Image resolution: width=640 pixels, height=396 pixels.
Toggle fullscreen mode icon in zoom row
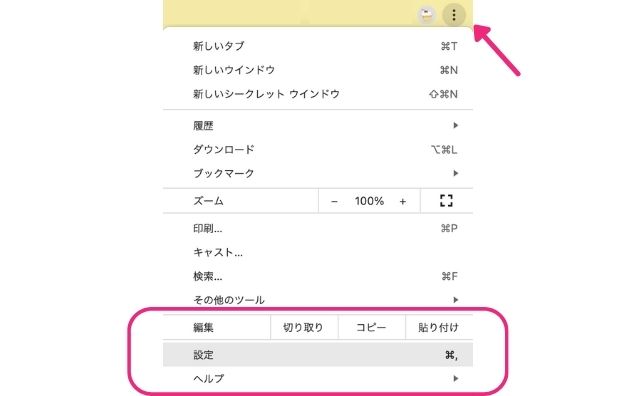click(x=446, y=200)
